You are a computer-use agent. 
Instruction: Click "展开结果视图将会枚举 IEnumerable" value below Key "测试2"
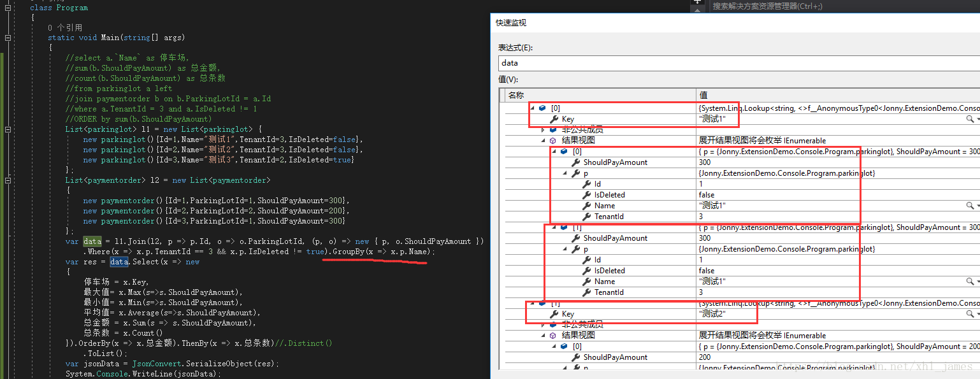point(762,336)
